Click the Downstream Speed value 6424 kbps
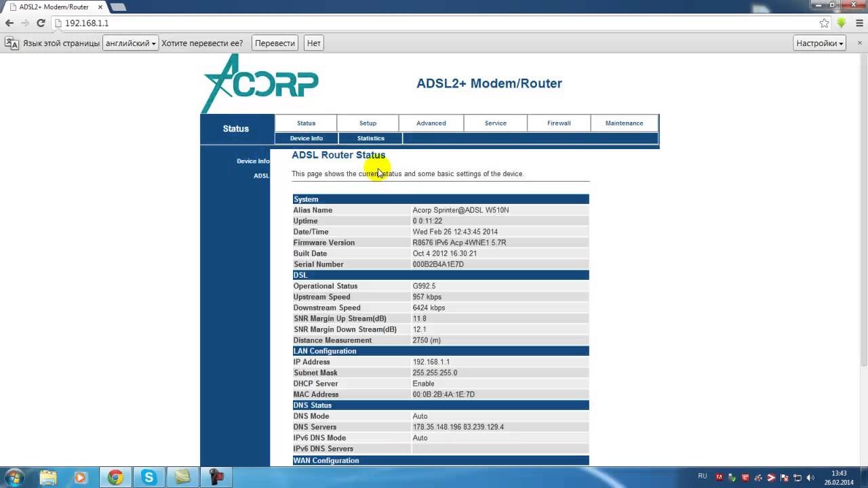The height and width of the screenshot is (488, 868). point(429,308)
